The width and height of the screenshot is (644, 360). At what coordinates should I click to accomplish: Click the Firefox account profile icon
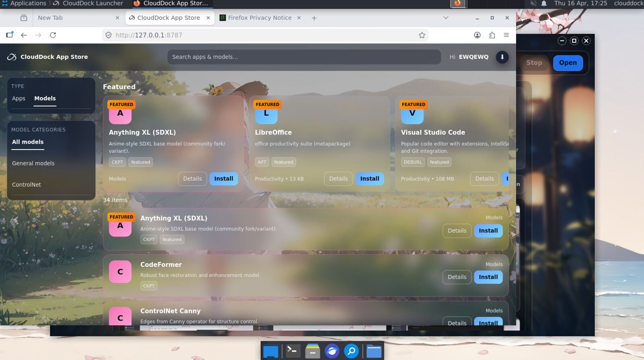(x=477, y=35)
